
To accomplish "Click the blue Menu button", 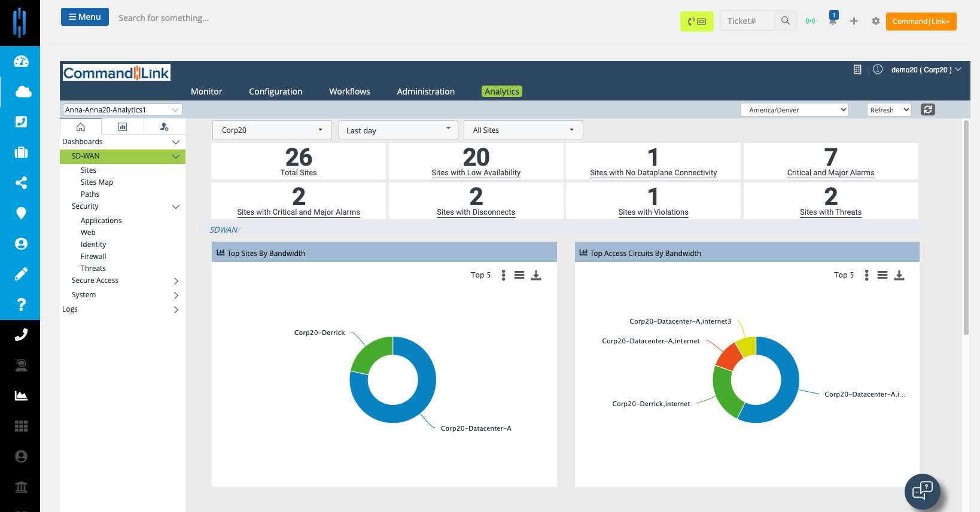I will click(x=85, y=17).
